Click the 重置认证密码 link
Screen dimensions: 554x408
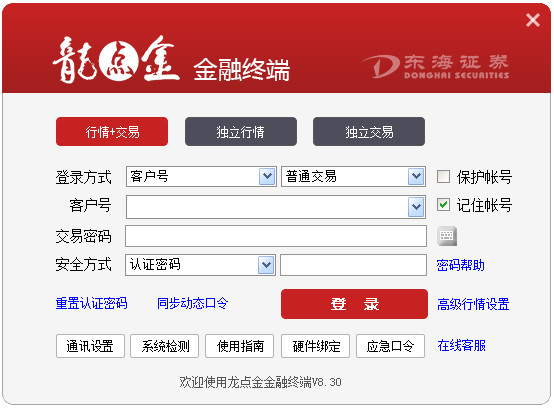[x=92, y=303]
